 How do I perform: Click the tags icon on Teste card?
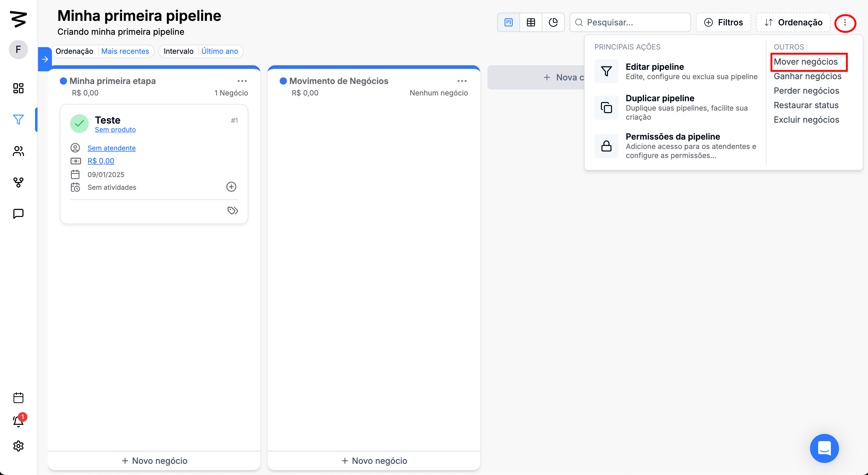233,211
